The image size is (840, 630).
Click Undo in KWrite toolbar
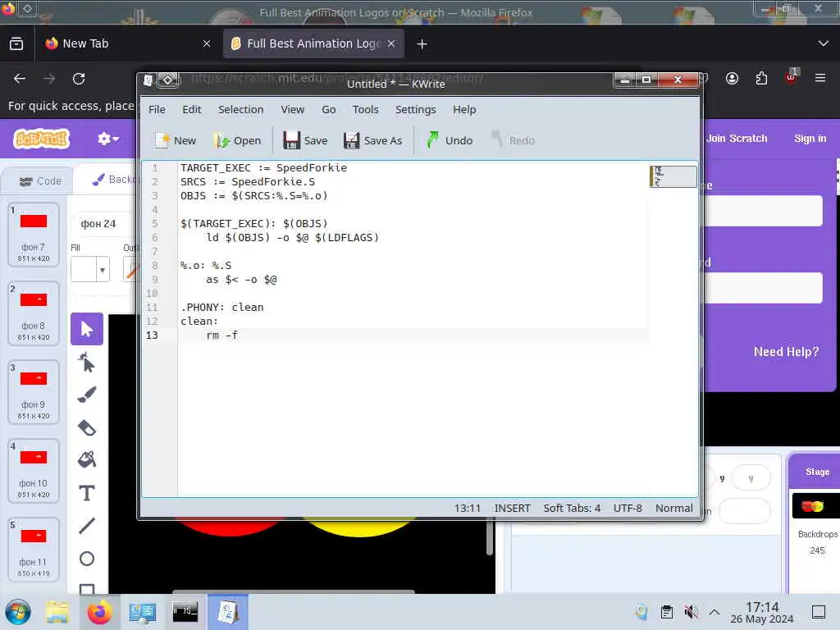pos(450,140)
